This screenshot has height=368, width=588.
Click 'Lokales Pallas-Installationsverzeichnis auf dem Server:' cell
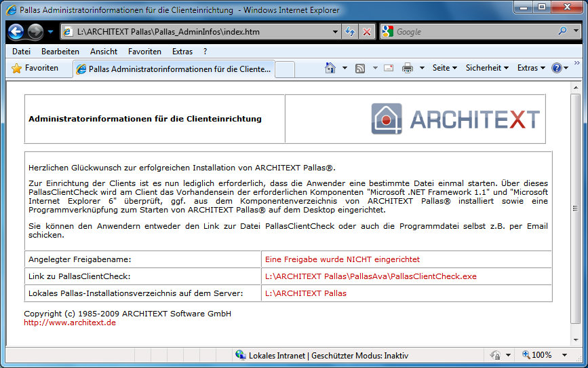pyautogui.click(x=142, y=293)
